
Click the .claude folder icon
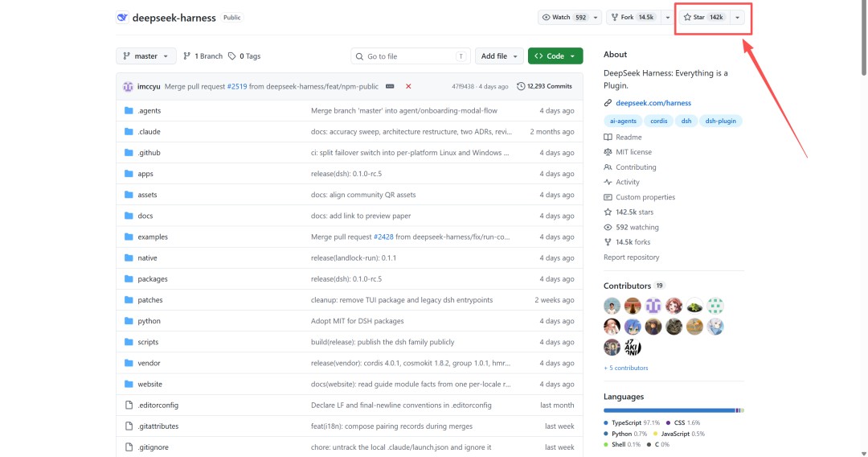(x=129, y=131)
